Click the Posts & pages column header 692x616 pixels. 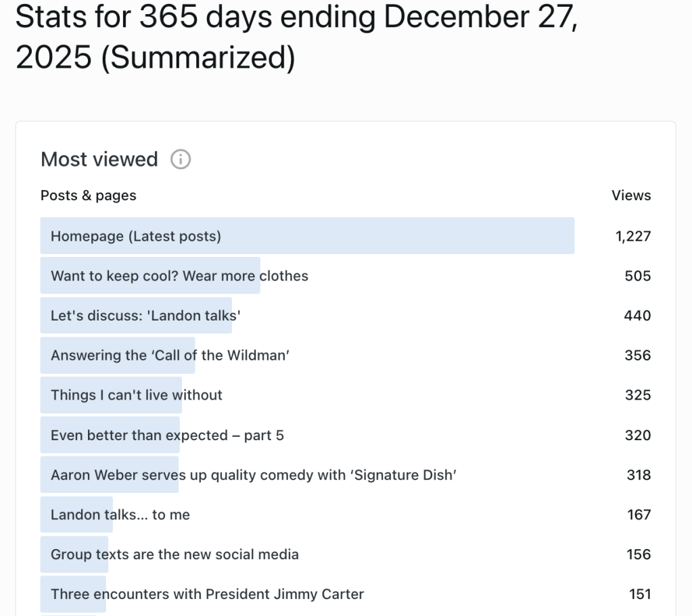click(x=88, y=195)
